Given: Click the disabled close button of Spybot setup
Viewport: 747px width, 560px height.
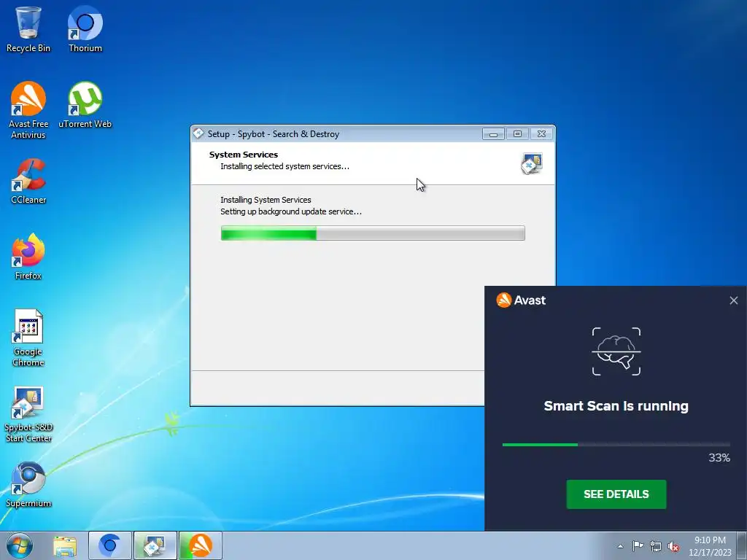Looking at the screenshot, I should click(542, 134).
